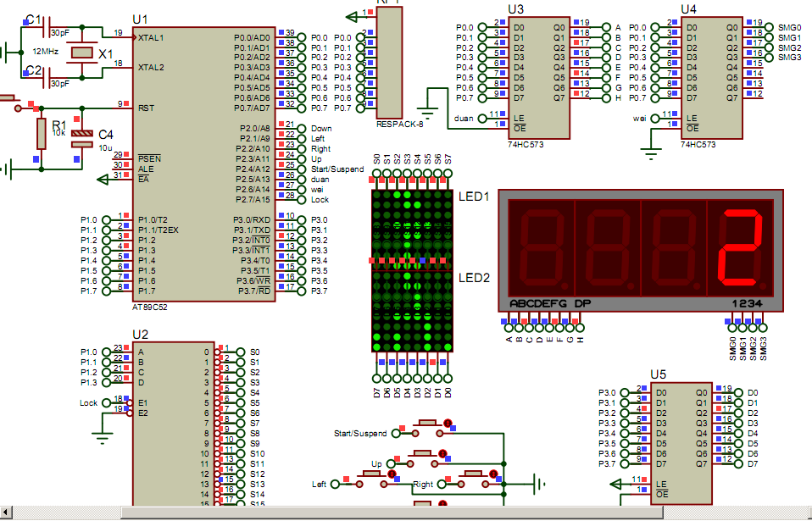
Task: Click the duan terminal at U3's LE pin
Action: click(x=482, y=119)
